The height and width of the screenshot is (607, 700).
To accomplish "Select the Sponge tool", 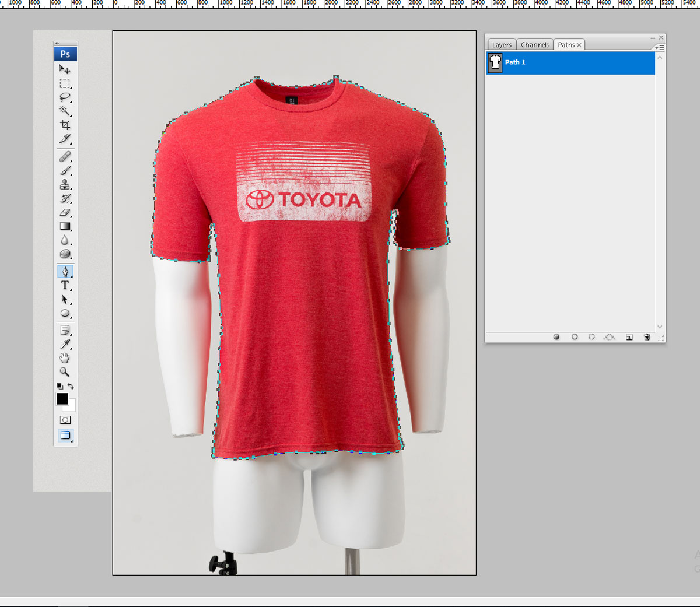I will (65, 254).
